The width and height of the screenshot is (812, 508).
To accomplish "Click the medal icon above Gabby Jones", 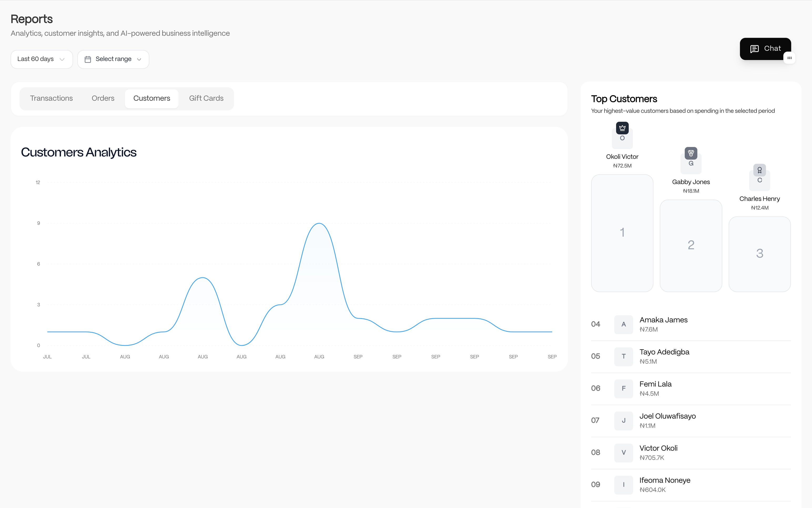I will [x=691, y=153].
